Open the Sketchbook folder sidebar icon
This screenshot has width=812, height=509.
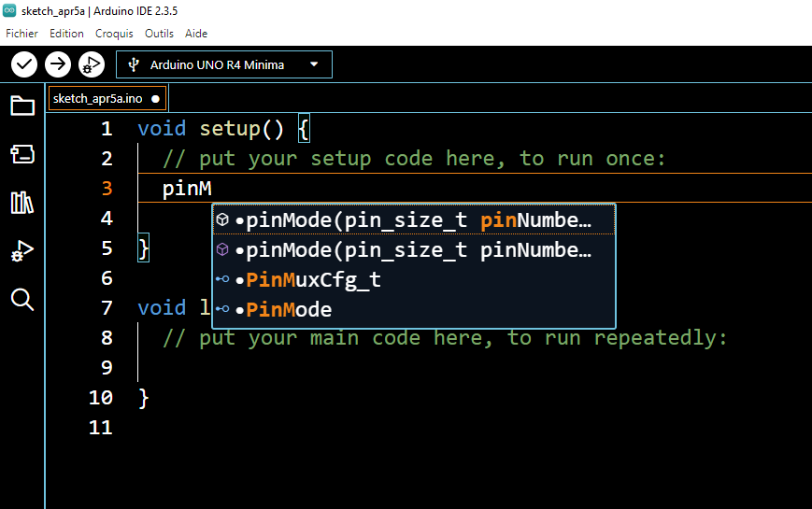[22, 106]
